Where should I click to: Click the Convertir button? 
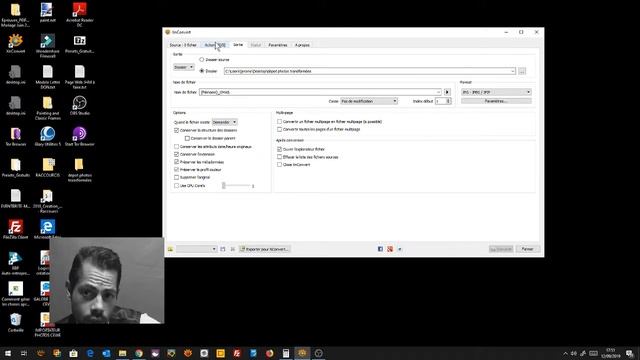point(501,249)
